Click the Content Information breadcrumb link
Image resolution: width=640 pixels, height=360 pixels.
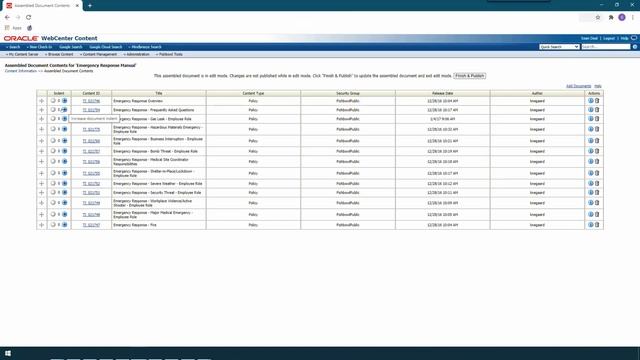pyautogui.click(x=20, y=71)
